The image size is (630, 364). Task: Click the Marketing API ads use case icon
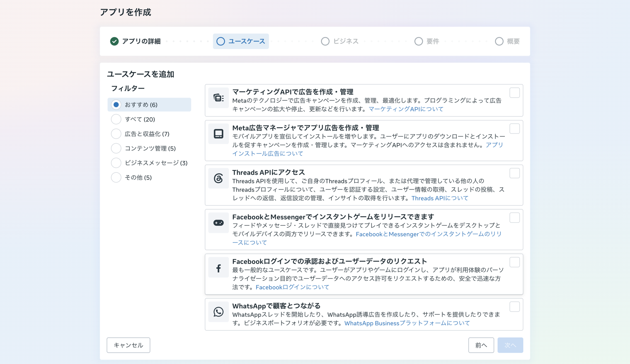pos(219,98)
